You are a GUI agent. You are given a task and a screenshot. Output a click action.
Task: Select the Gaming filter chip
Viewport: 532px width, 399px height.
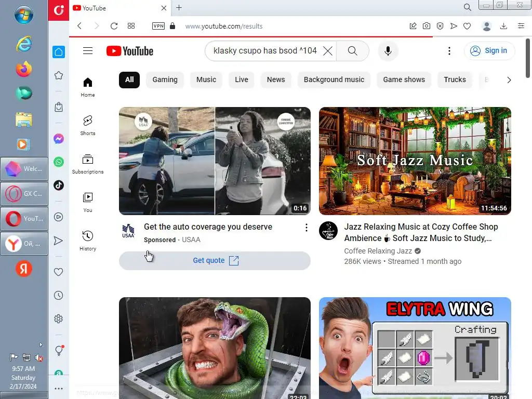(x=165, y=79)
